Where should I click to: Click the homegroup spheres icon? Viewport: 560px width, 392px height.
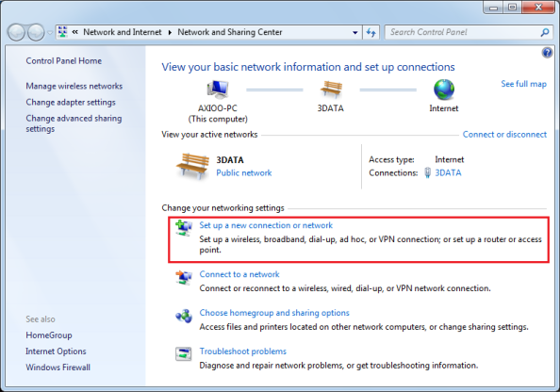click(184, 316)
